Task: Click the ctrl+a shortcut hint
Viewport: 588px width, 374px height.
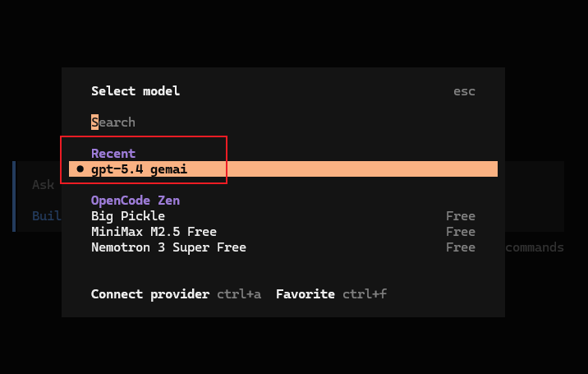Action: tap(239, 294)
